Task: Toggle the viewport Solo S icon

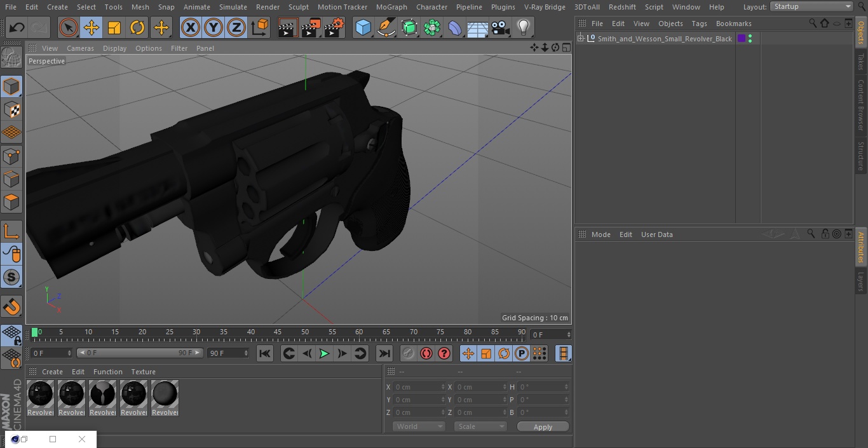Action: click(11, 278)
